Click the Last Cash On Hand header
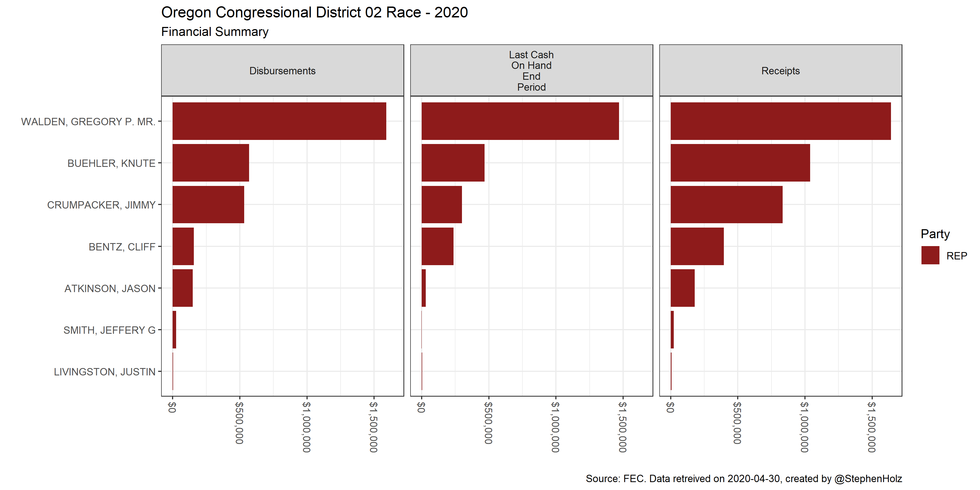This screenshot has width=980, height=490. tap(531, 71)
